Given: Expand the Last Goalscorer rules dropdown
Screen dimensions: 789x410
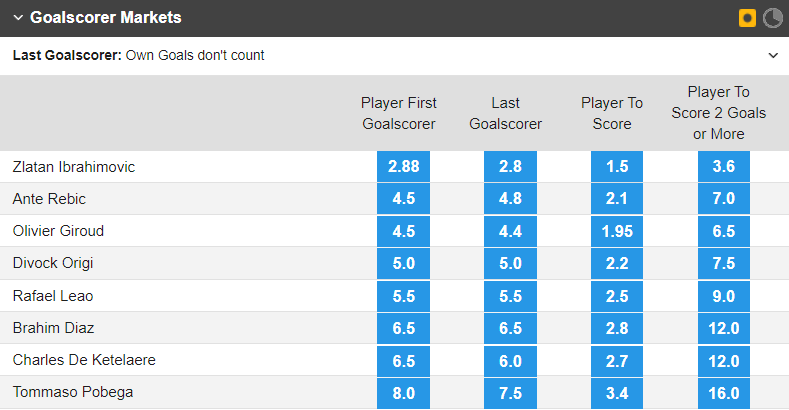Looking at the screenshot, I should tap(772, 56).
